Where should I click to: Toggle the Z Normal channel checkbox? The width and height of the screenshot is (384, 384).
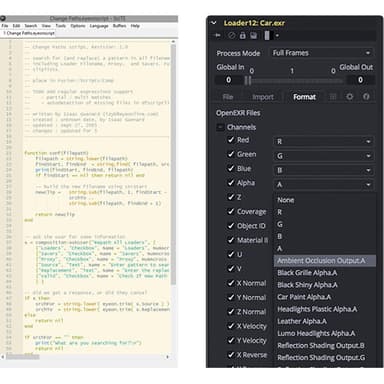[230, 312]
